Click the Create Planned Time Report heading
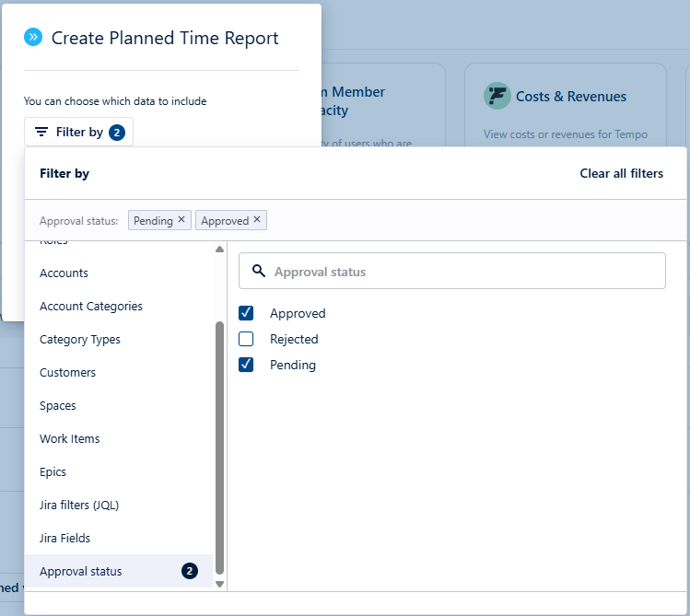The height and width of the screenshot is (616, 690). [x=165, y=38]
